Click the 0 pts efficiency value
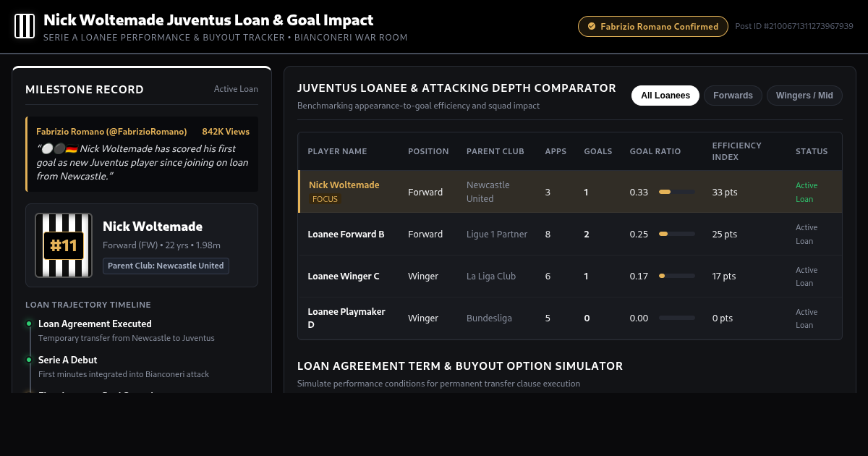The height and width of the screenshot is (456, 868). click(723, 318)
